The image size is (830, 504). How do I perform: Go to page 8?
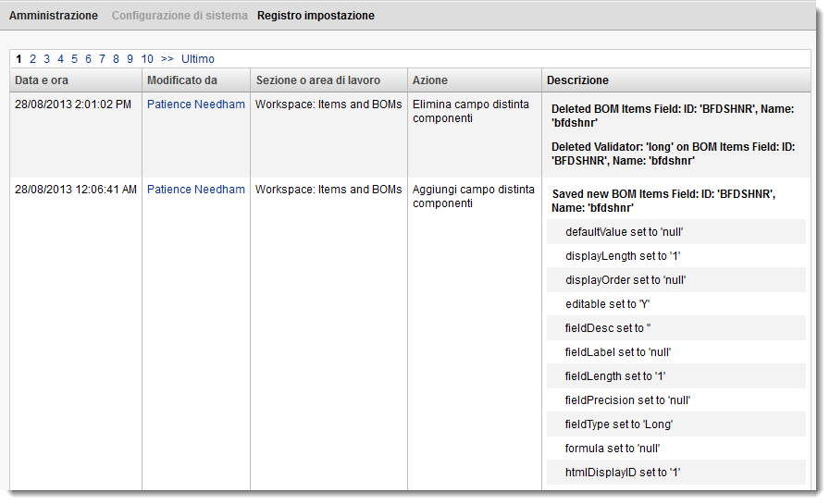click(x=116, y=59)
